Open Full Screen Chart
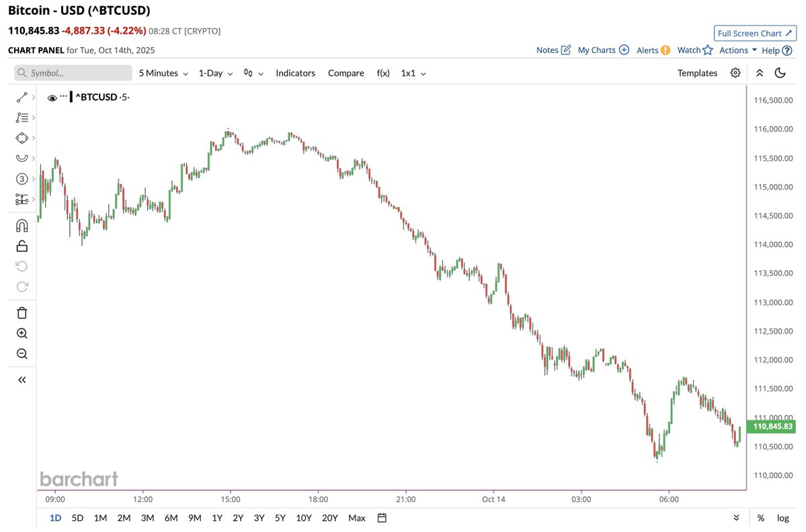The height and width of the screenshot is (532, 806). [755, 33]
